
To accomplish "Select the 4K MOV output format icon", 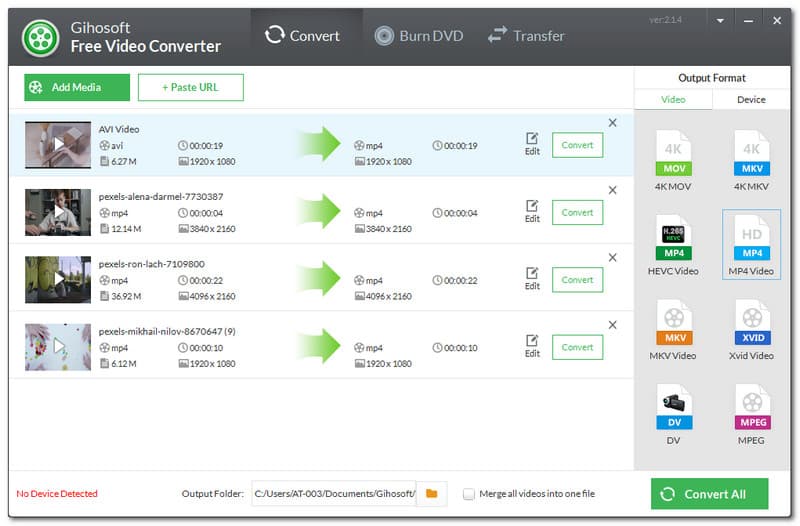I will click(673, 153).
